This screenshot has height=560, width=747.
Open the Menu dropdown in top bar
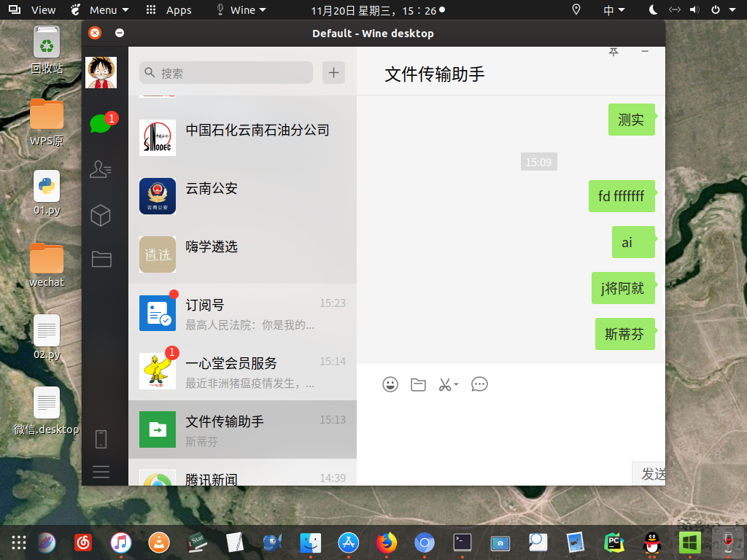[x=99, y=10]
